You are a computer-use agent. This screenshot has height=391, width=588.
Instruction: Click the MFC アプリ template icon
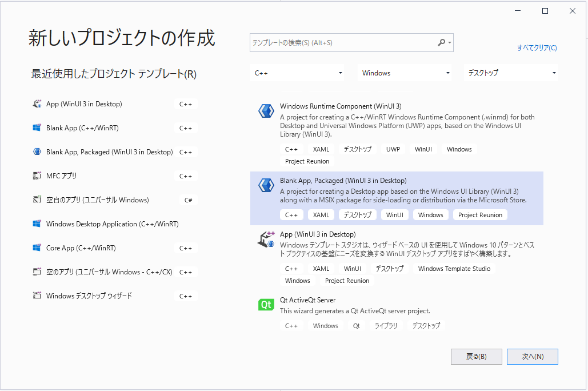tap(37, 176)
